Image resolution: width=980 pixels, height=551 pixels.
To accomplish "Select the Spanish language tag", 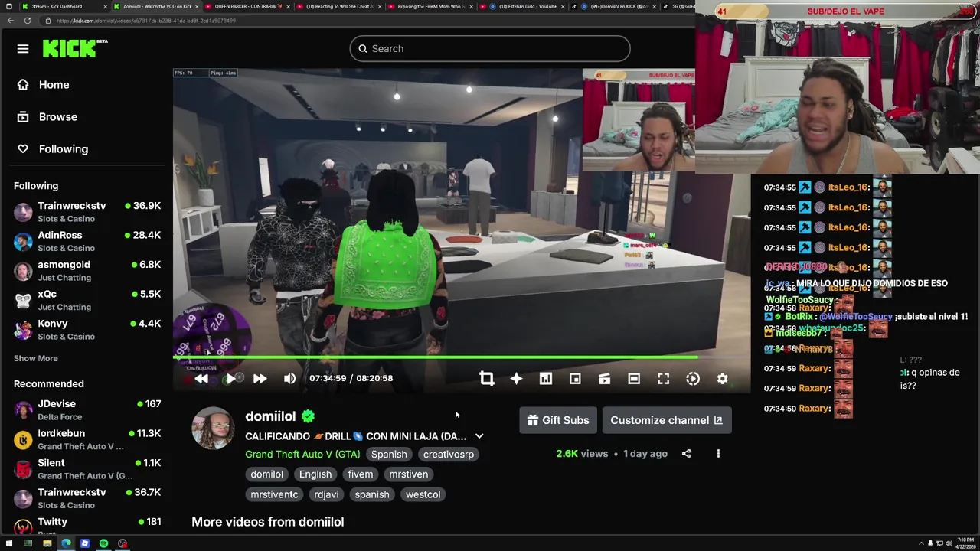I will pyautogui.click(x=389, y=454).
